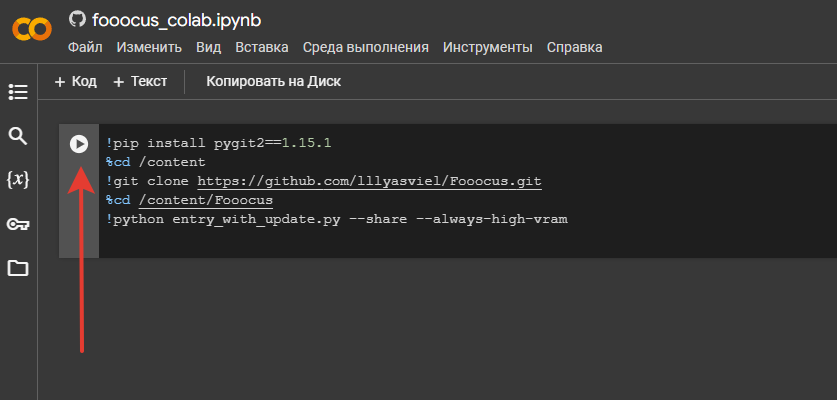Add a code cell with + Код
The height and width of the screenshot is (400, 837).
pyautogui.click(x=75, y=82)
